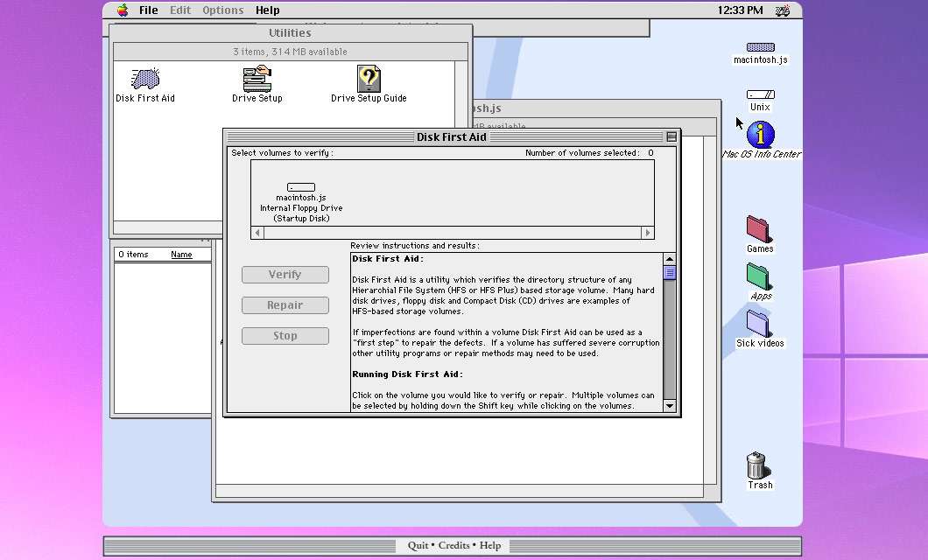
Task: Click the Quit link in bottom bar
Action: [x=418, y=545]
